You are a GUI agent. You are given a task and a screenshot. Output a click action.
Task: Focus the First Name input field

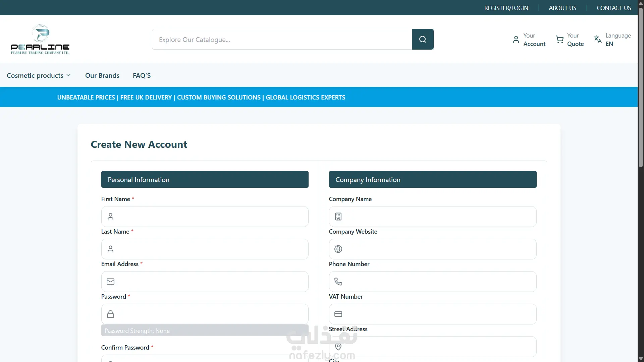205,217
